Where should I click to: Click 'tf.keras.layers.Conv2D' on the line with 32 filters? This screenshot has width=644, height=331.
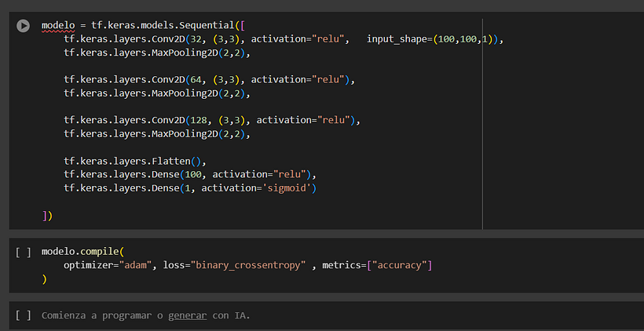(x=124, y=39)
